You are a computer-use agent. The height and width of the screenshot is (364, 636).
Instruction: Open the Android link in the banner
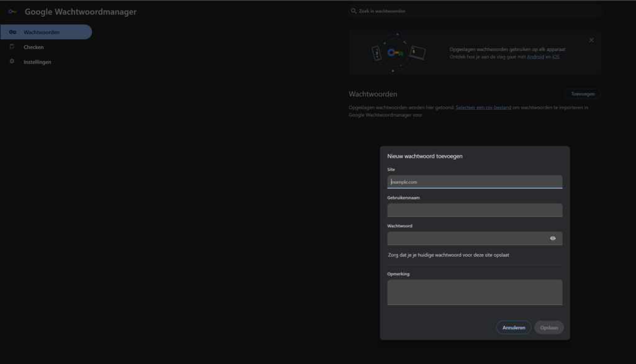click(535, 57)
